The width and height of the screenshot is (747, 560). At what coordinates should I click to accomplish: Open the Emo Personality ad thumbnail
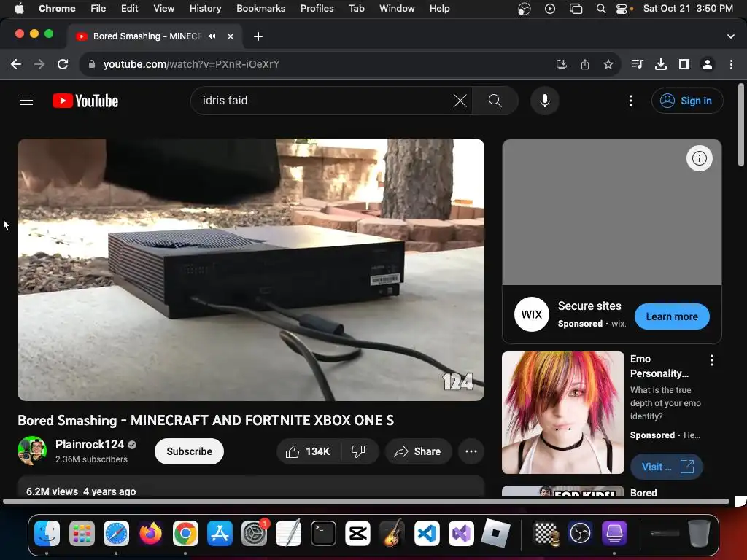[562, 413]
